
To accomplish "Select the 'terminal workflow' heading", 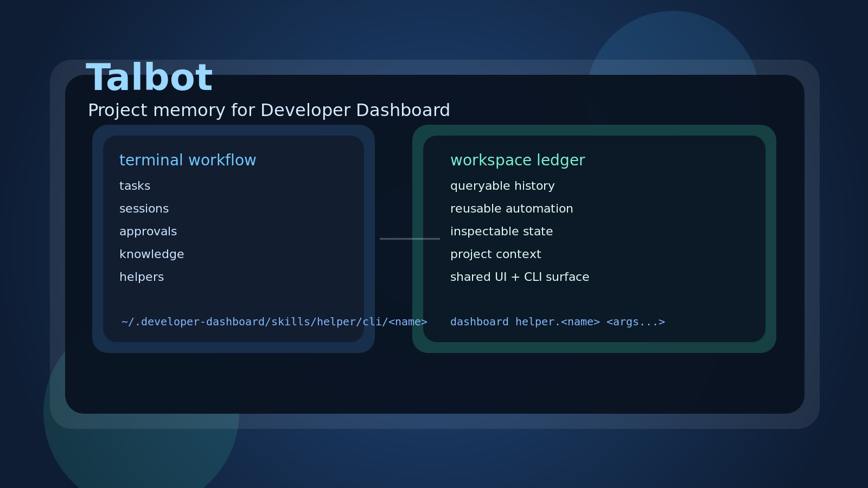I will tap(188, 160).
